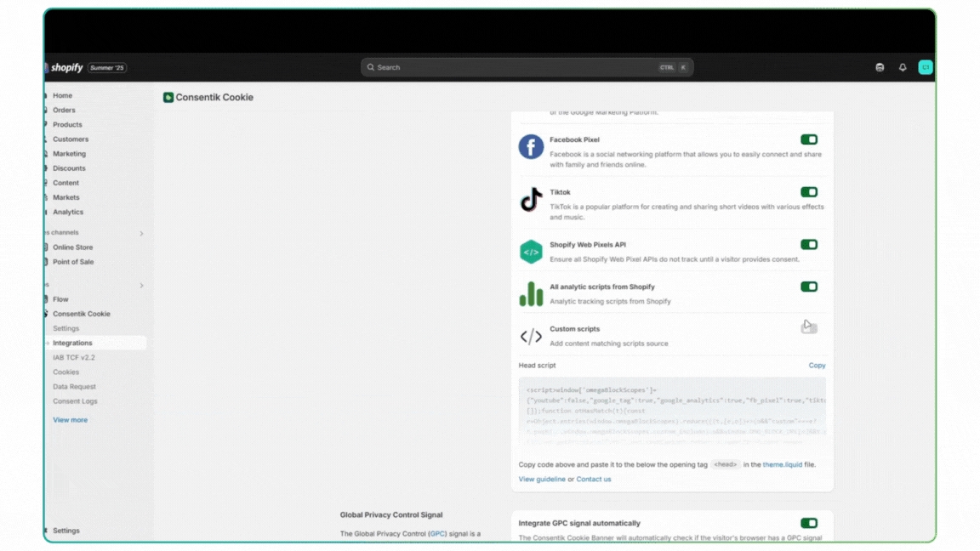Image resolution: width=980 pixels, height=551 pixels.
Task: Expand View more in sidebar
Action: coord(70,420)
